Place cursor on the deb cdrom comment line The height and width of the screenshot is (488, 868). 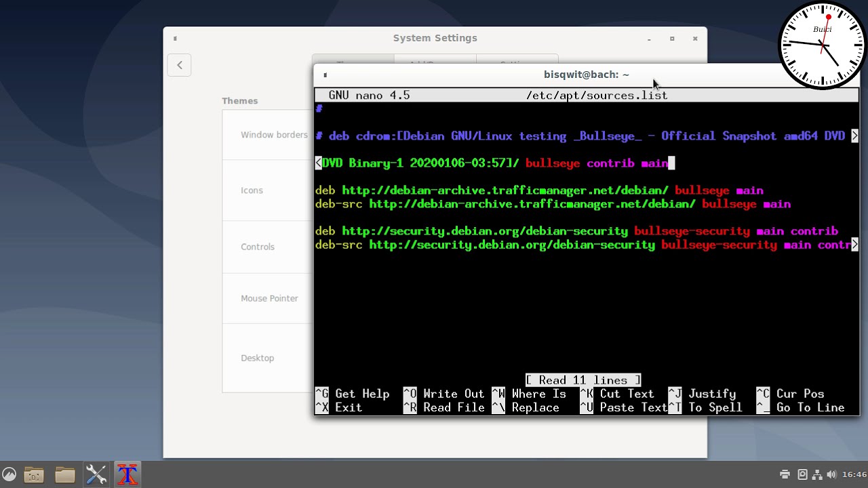coord(587,136)
